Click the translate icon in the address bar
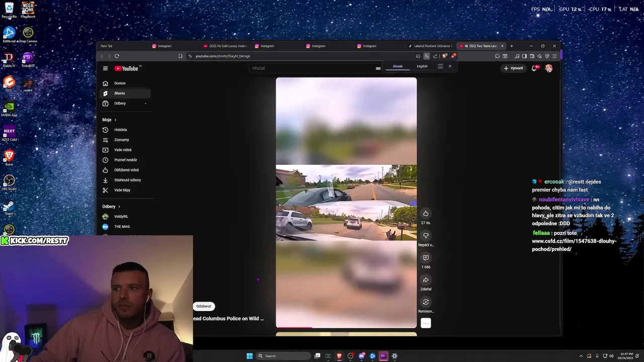The width and height of the screenshot is (644, 362). click(426, 56)
